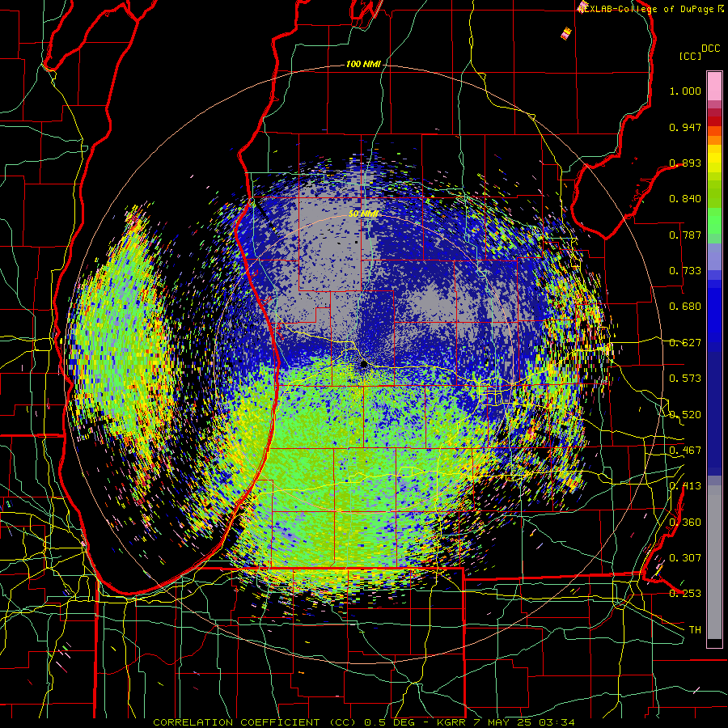Pick the pink top segment of color bar

[x=714, y=86]
